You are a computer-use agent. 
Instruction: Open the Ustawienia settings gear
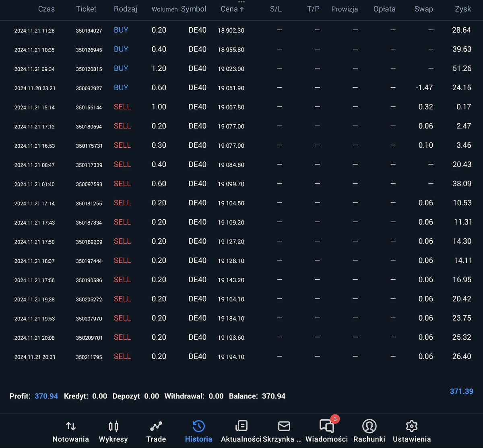[412, 426]
